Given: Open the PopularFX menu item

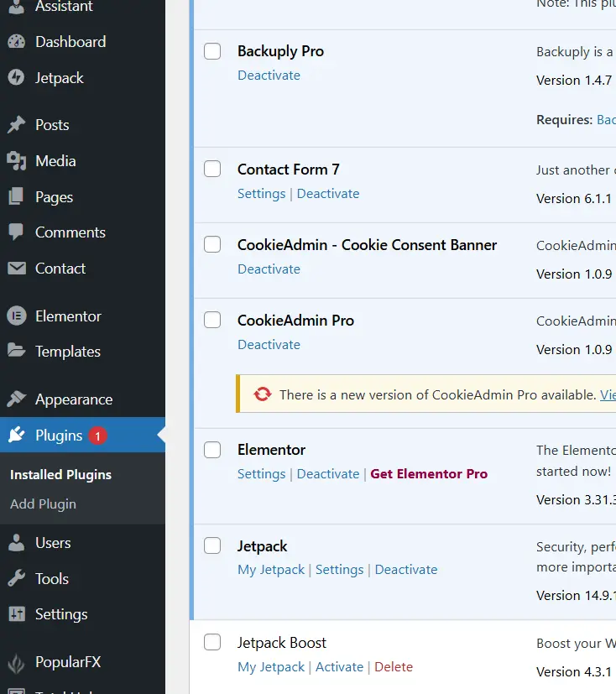Looking at the screenshot, I should 83,662.
